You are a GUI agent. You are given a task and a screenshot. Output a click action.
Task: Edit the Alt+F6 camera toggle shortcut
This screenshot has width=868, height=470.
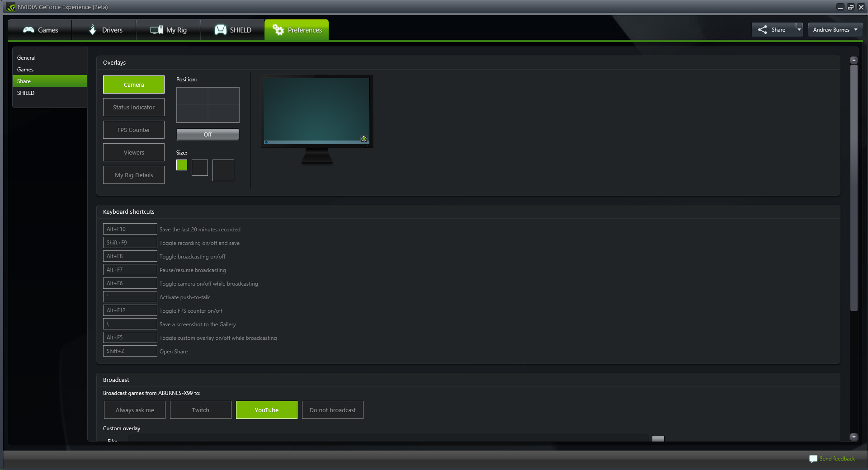(x=130, y=283)
